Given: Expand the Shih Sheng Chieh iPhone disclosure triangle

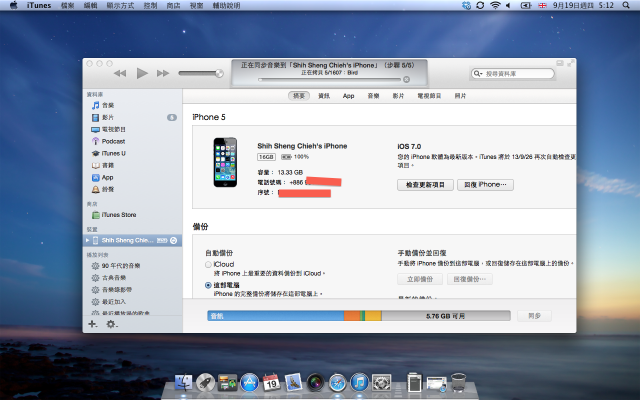Looking at the screenshot, I should (87, 240).
